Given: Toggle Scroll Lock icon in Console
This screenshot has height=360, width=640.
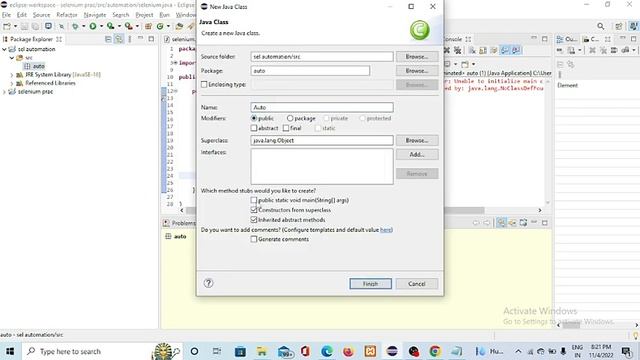Looking at the screenshot, I should (483, 50).
